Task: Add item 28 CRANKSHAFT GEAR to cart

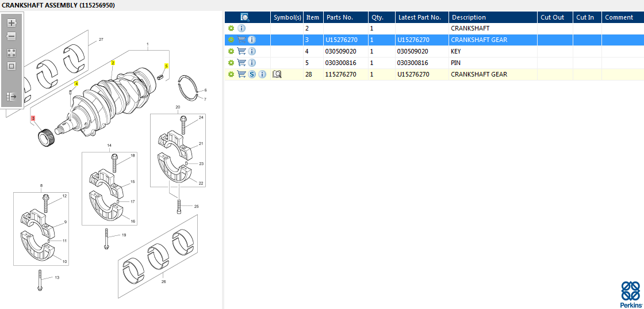Action: point(241,74)
